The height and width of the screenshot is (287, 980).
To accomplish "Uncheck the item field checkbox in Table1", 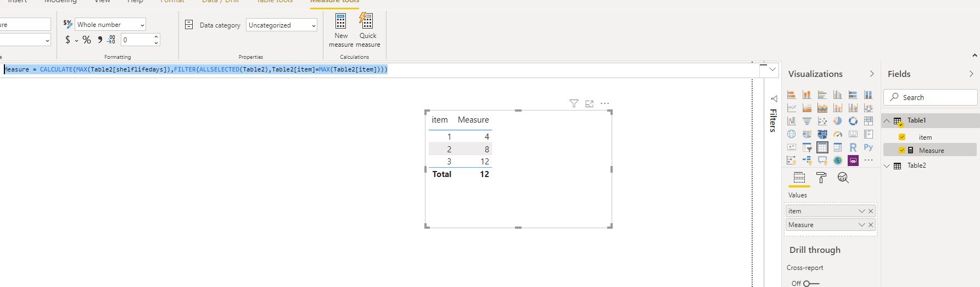I will tap(902, 137).
